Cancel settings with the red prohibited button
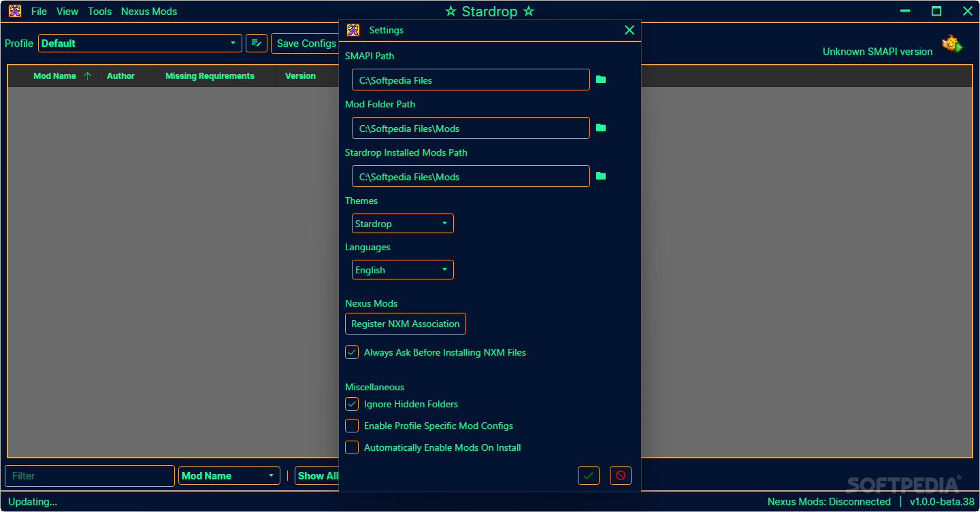The width and height of the screenshot is (980, 512). pyautogui.click(x=621, y=475)
